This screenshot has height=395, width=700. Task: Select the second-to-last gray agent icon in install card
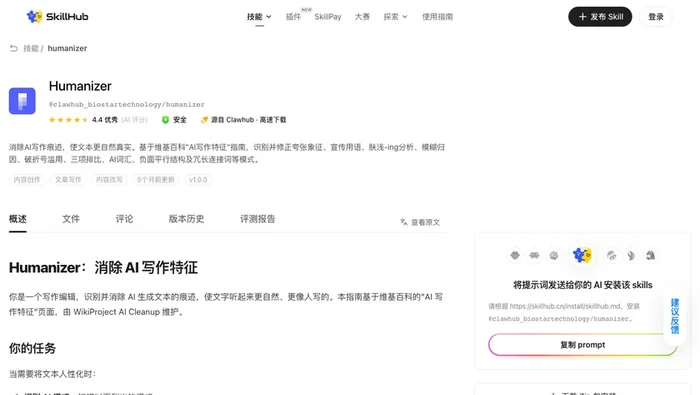pyautogui.click(x=631, y=255)
